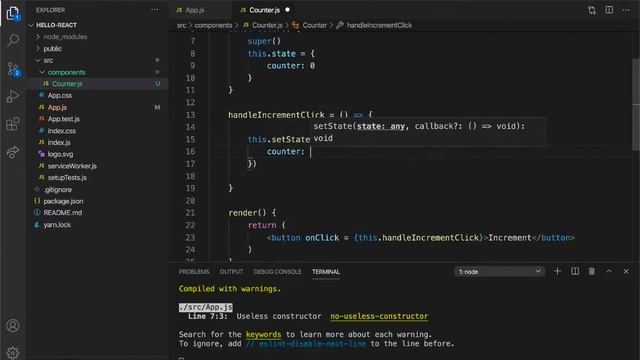Switch to the OUTPUT panel tab
This screenshot has width=640, height=360.
coord(231,272)
